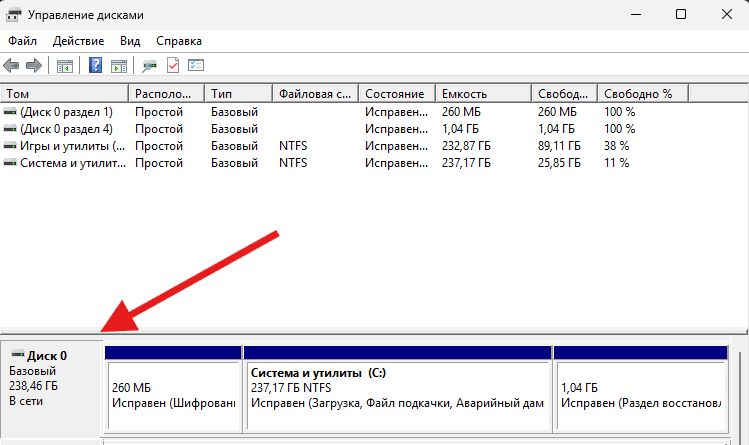Click the checklist settings toolbar icon
The image size is (749, 445).
click(x=196, y=66)
